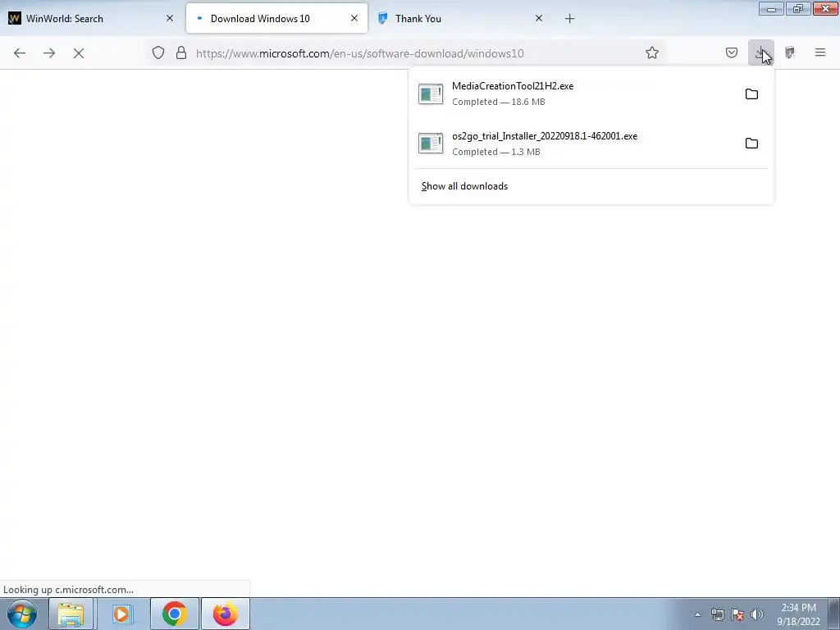Open Firefox application menu
The height and width of the screenshot is (630, 840).
(x=820, y=52)
